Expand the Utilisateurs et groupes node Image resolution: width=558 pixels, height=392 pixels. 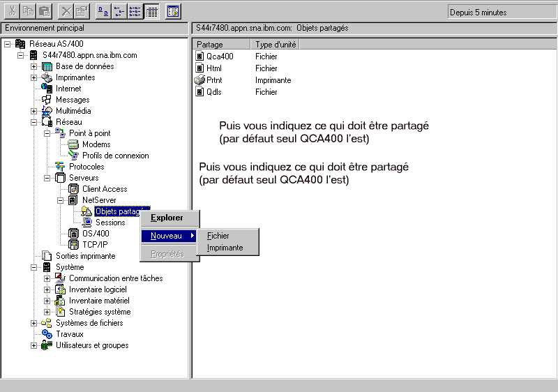tap(34, 345)
